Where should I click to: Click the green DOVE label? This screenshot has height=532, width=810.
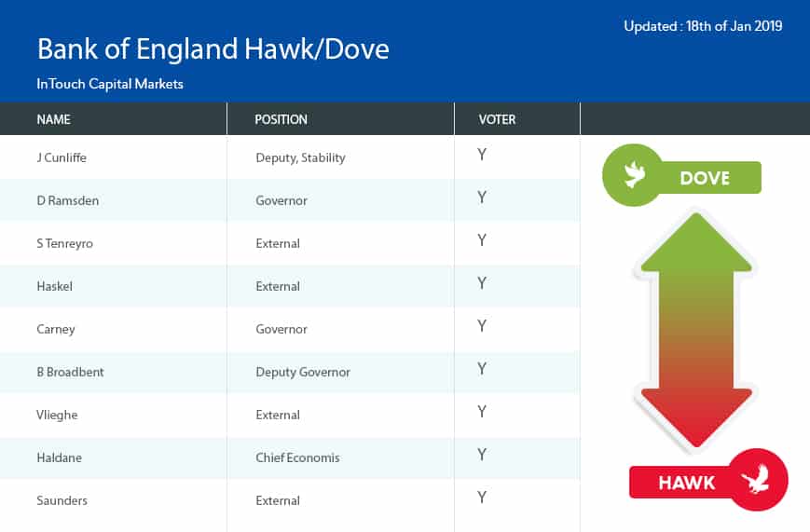(705, 177)
